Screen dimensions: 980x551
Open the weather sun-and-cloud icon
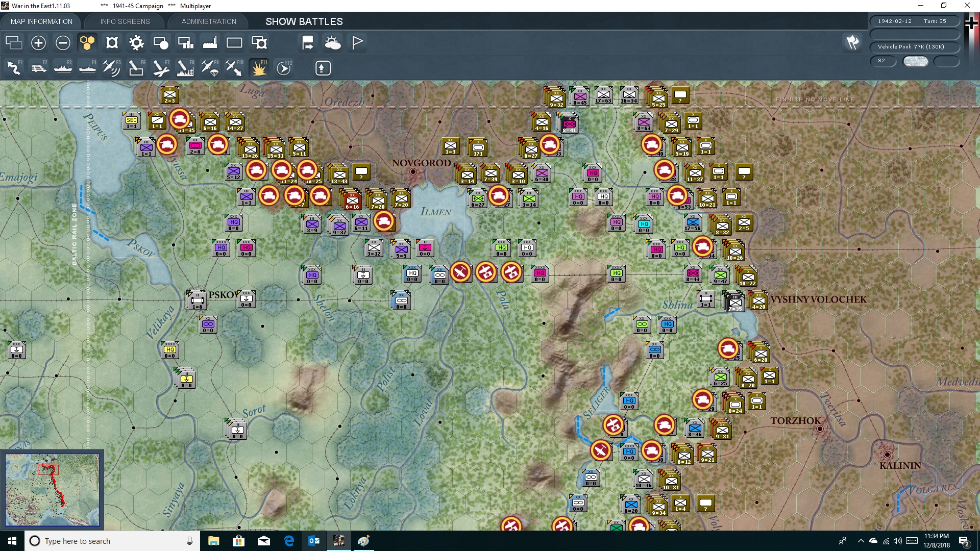[x=333, y=43]
